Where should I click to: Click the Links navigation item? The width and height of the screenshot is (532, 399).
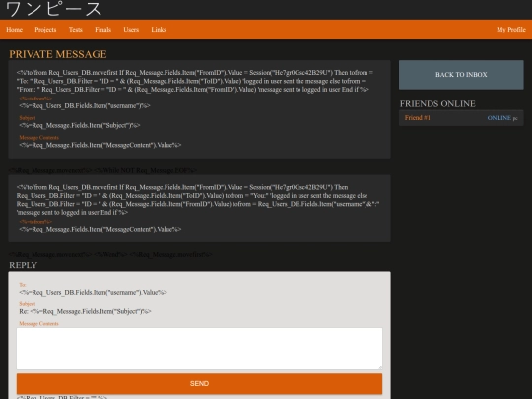click(x=159, y=30)
